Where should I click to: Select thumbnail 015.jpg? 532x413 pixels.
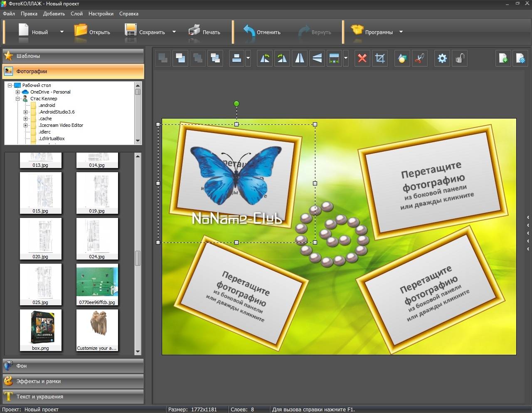pyautogui.click(x=41, y=193)
